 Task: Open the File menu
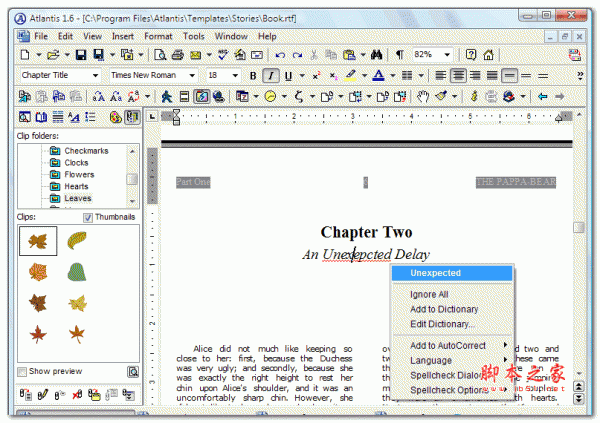[41, 36]
